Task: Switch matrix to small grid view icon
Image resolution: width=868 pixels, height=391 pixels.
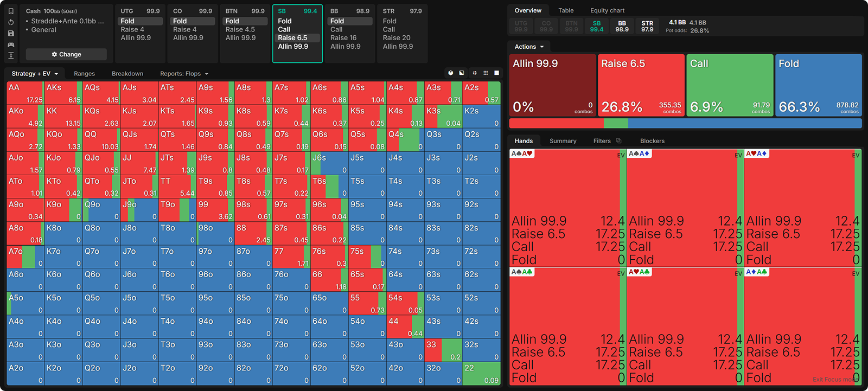Action: coord(486,73)
